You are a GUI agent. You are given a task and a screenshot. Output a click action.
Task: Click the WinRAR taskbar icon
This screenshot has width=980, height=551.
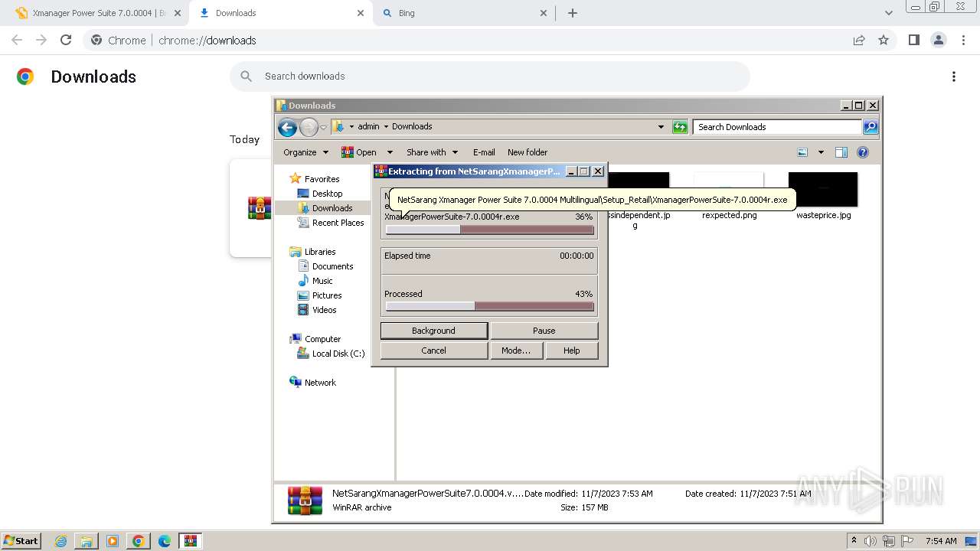click(x=191, y=541)
